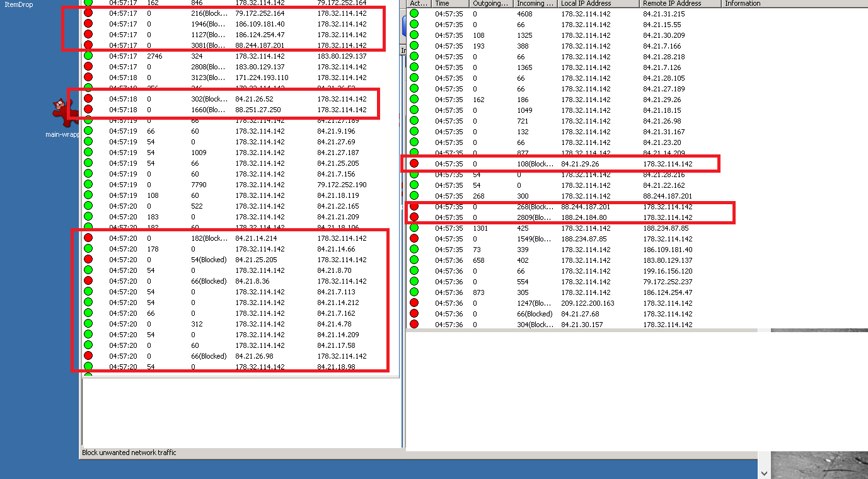
Task: Click red dot of 84.21.8.36 blocked row
Action: point(88,280)
